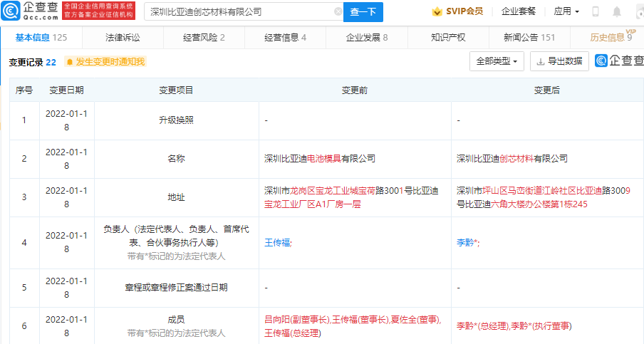Switch to the 新闻公告 tab
This screenshot has height=344, width=644.
[529, 38]
